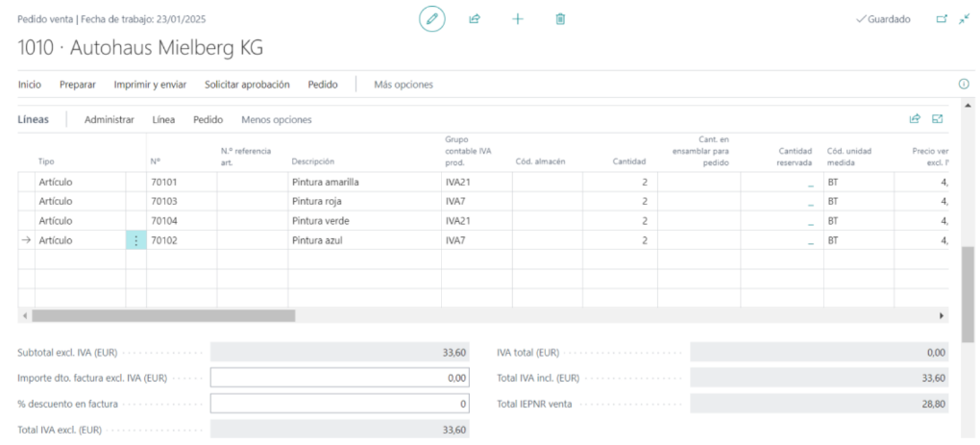This screenshot has width=980, height=445.
Task: Click reserved quantity link in Pintura azul row
Action: click(x=811, y=242)
